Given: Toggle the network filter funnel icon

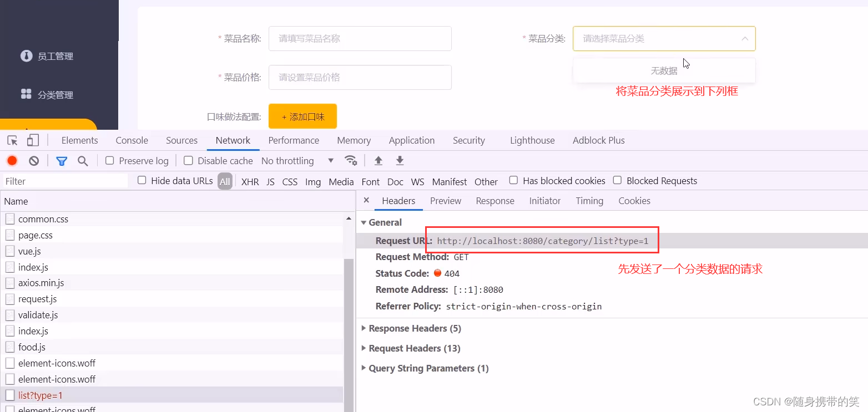Looking at the screenshot, I should click(62, 161).
